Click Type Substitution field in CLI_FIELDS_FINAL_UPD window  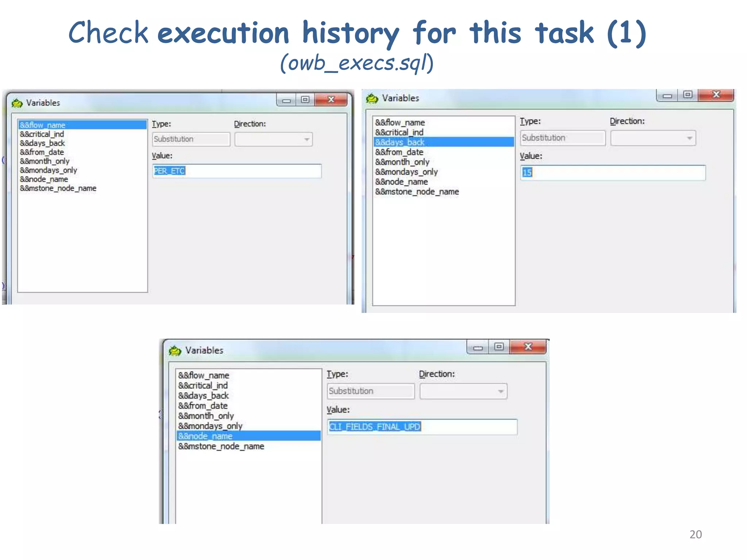[371, 391]
